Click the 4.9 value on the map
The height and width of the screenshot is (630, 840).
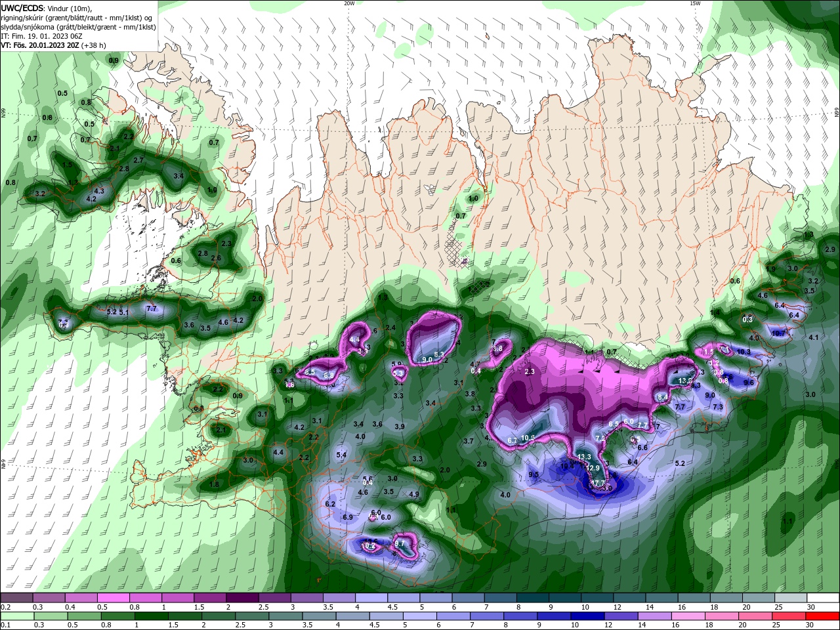click(x=414, y=494)
